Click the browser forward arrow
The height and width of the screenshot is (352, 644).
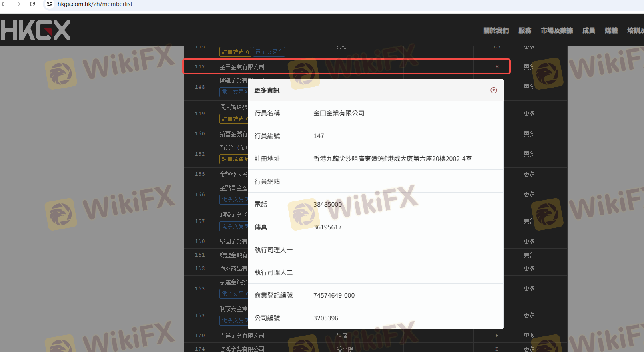click(18, 4)
